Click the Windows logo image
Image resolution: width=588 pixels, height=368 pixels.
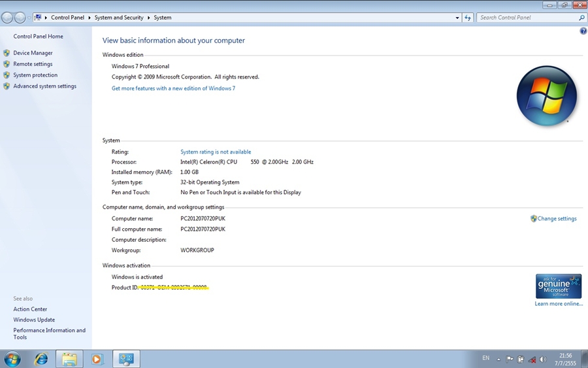pos(546,95)
